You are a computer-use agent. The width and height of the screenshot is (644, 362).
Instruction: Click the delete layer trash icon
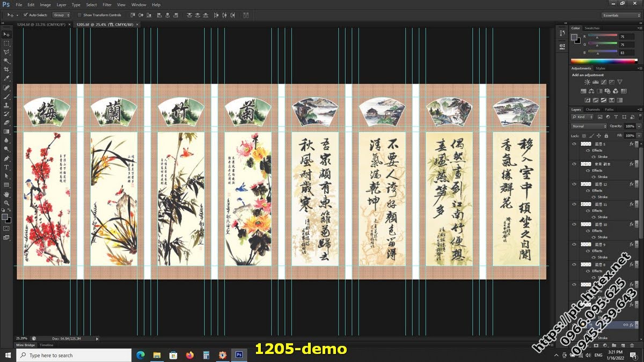coord(632,345)
